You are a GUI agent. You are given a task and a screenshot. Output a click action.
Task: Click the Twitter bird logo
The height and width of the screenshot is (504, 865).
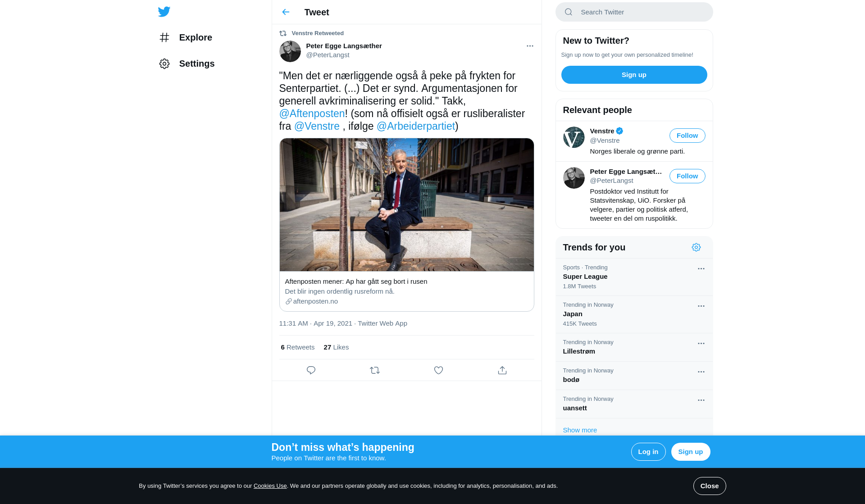[164, 12]
